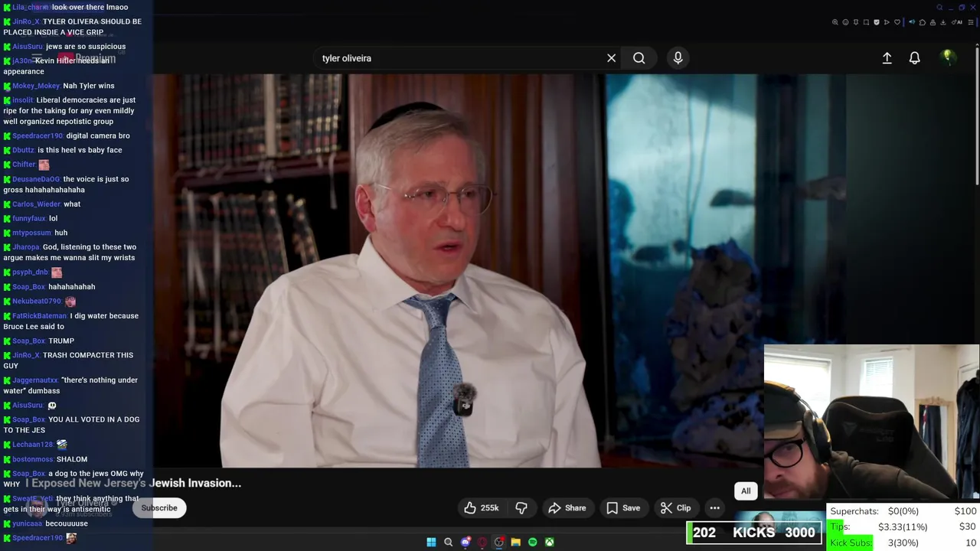The height and width of the screenshot is (551, 980).
Task: Start voice search with the microphone icon
Action: click(x=678, y=58)
